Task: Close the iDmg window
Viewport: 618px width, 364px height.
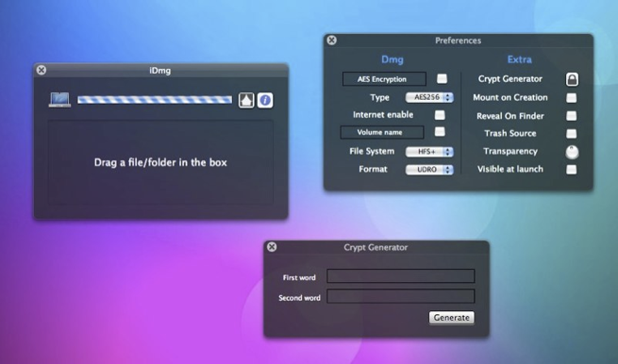Action: tap(41, 70)
